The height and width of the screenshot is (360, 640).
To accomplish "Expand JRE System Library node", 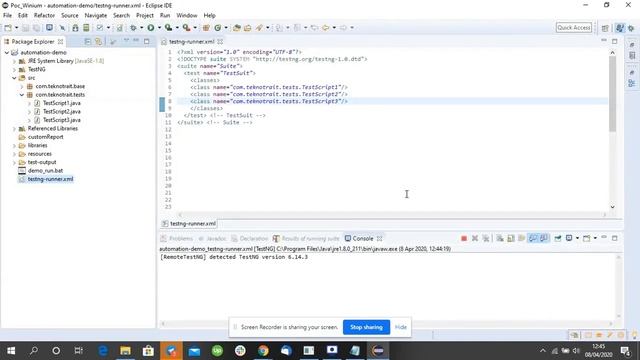I will 14,61.
